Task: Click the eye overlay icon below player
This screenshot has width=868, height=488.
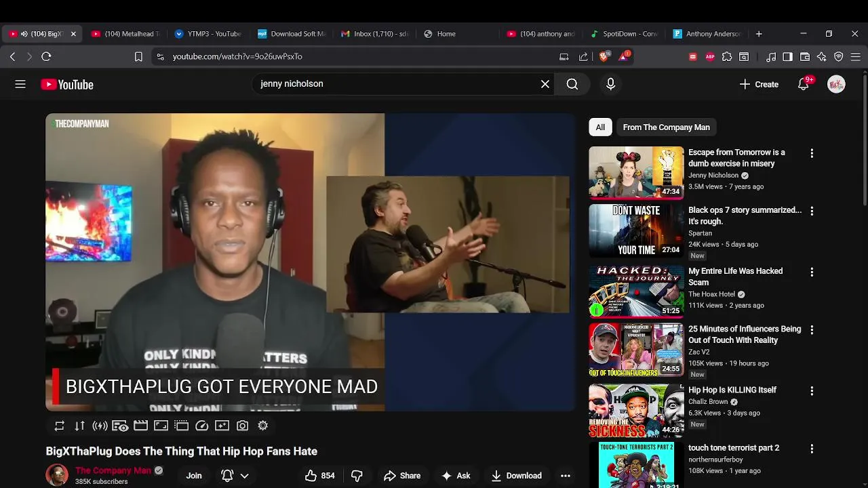Action: coord(120,426)
